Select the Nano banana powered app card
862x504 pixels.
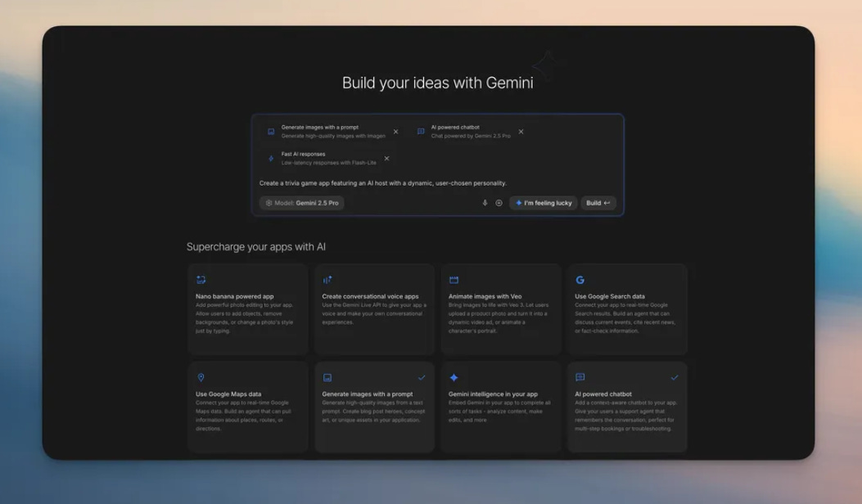tap(248, 309)
